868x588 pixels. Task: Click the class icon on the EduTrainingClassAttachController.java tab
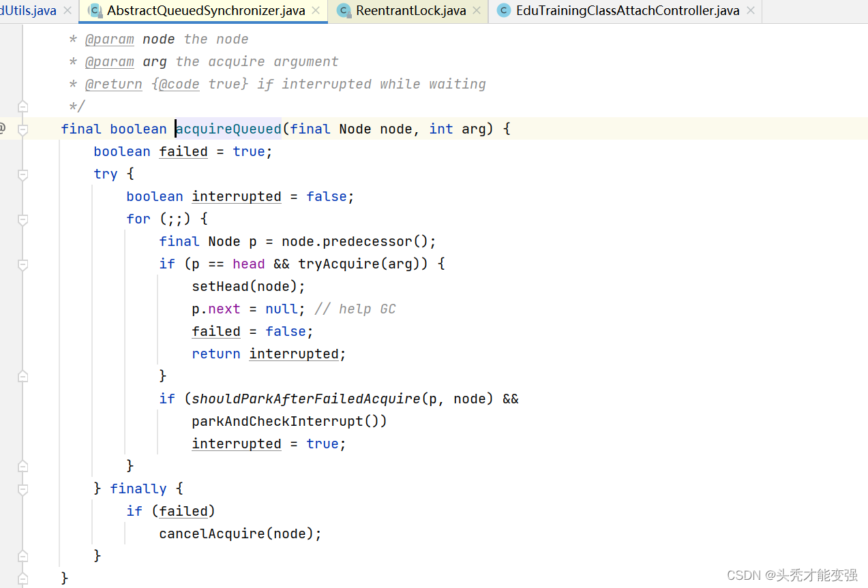(504, 10)
